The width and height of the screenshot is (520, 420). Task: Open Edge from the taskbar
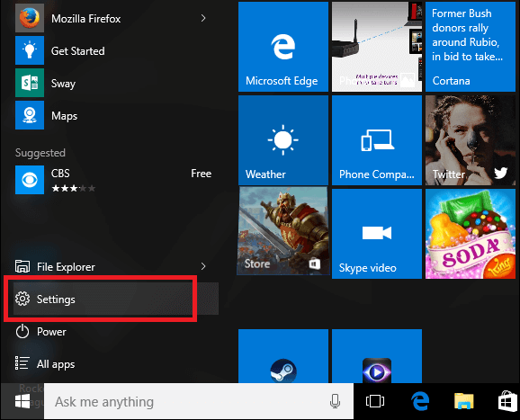click(420, 401)
